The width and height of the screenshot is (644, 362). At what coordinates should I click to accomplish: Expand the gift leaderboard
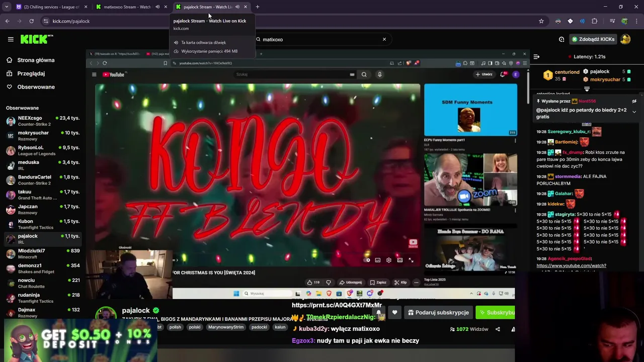tap(587, 89)
